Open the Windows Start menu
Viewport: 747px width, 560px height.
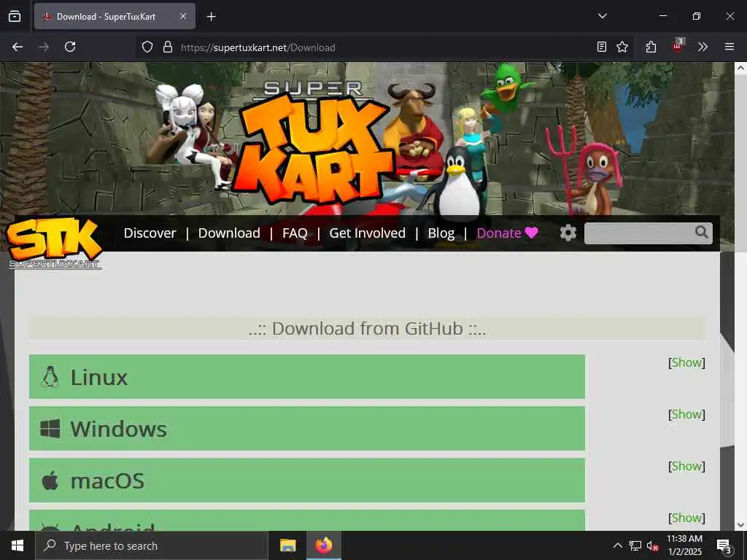tap(18, 545)
